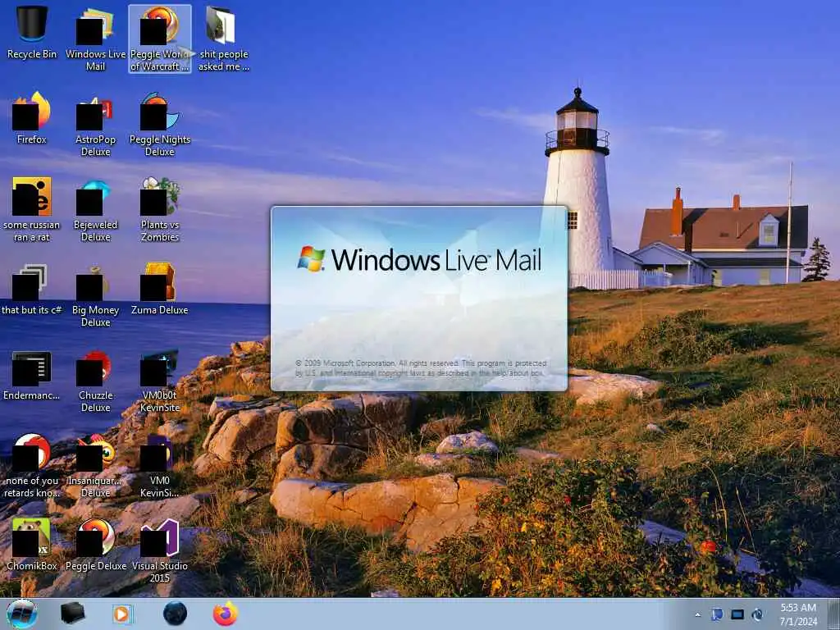Select the Bejeweled Deluxe desktop icon
Viewport: 840px width, 630px height.
click(x=95, y=209)
